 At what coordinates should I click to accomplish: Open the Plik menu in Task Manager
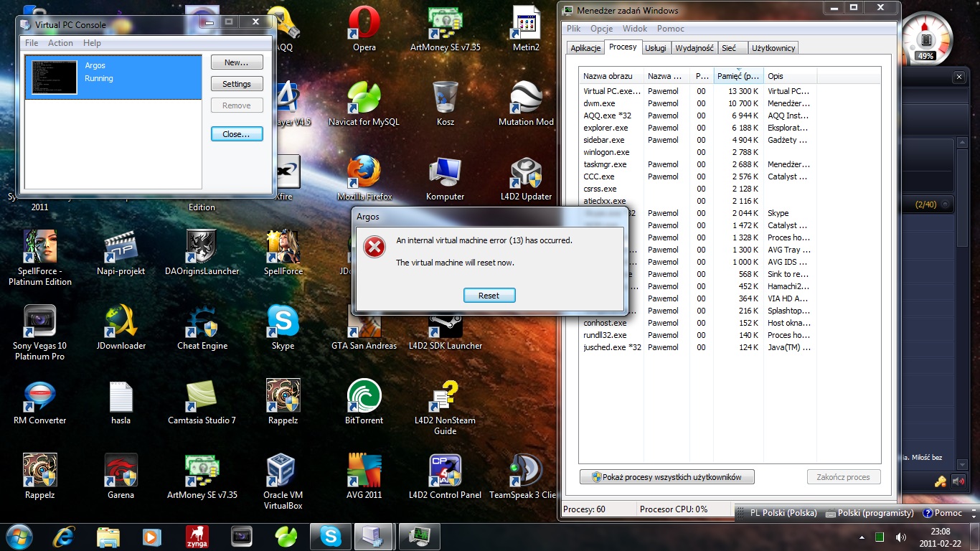click(574, 29)
